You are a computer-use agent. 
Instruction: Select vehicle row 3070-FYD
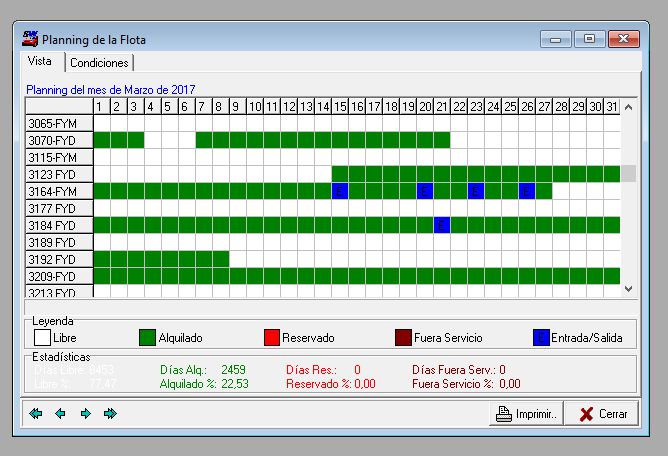(59, 140)
